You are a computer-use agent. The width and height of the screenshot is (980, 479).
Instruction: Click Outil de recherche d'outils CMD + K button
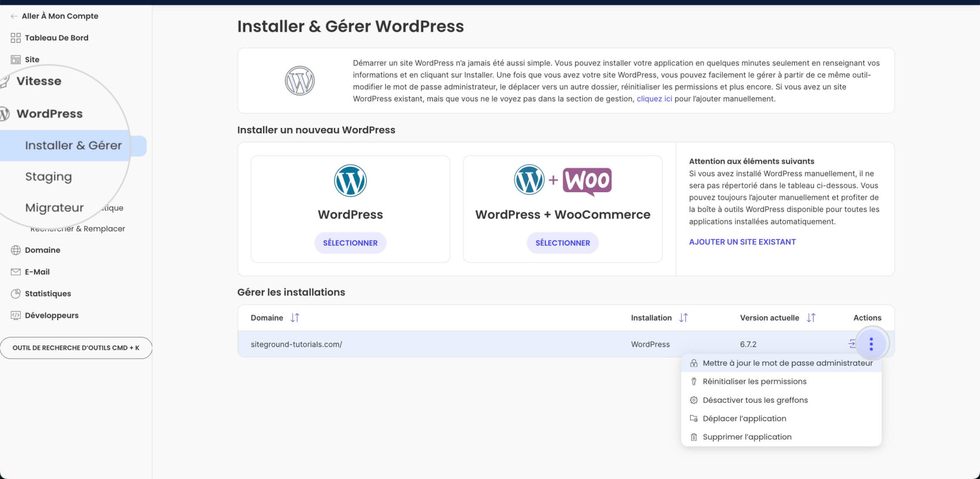(x=76, y=348)
